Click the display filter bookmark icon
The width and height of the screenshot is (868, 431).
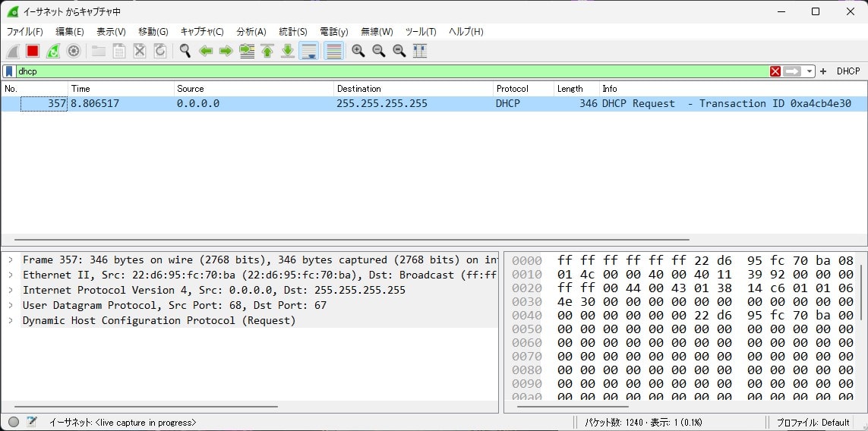9,71
